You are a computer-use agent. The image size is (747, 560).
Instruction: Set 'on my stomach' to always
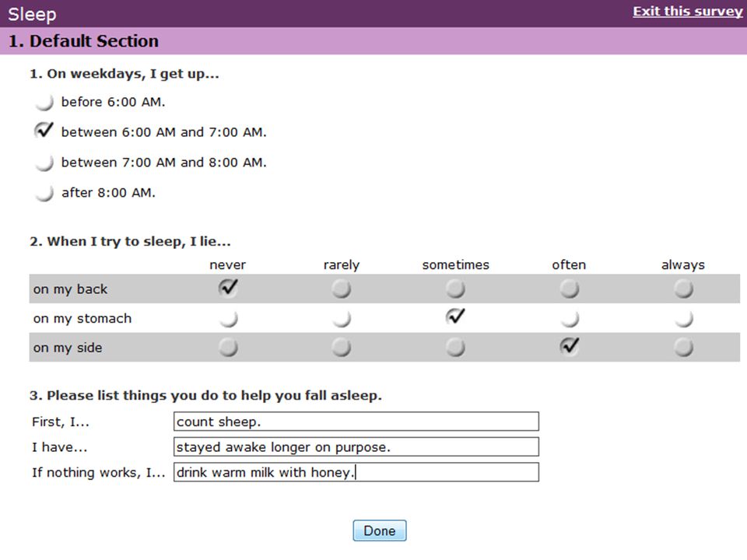[x=684, y=318]
